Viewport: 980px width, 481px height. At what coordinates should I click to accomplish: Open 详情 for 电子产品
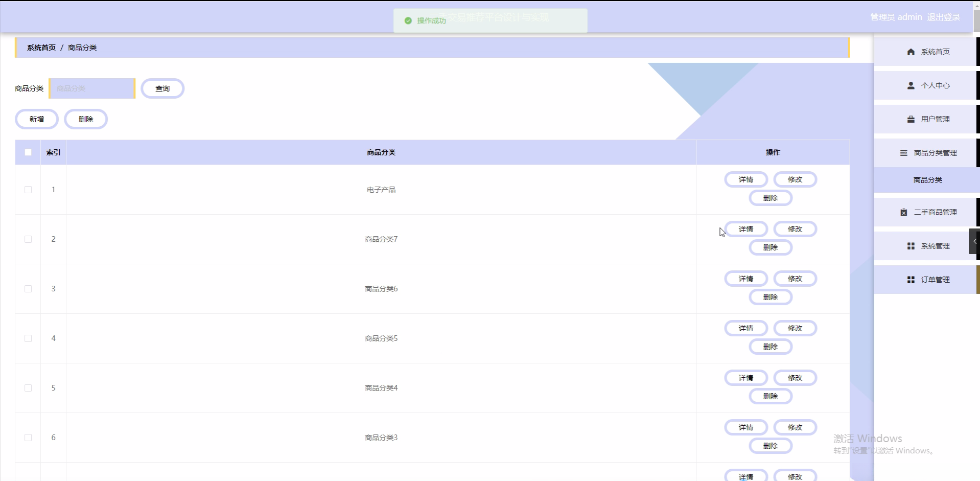[x=746, y=179]
